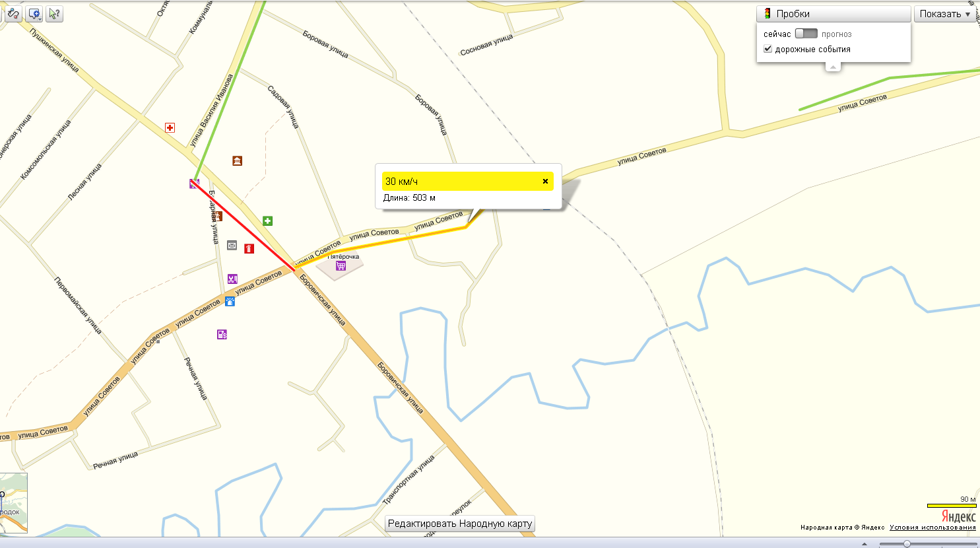Open 'Условия использования' link
The image size is (980, 548).
(x=932, y=528)
